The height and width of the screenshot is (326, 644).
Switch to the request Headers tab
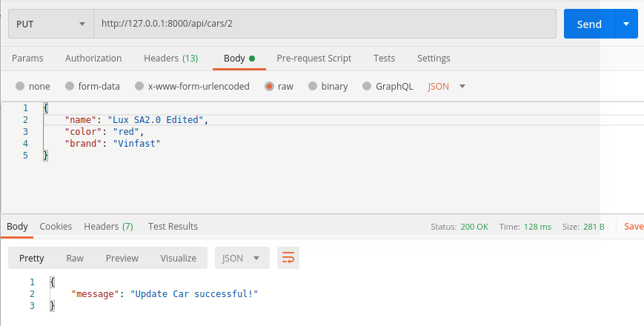point(170,58)
